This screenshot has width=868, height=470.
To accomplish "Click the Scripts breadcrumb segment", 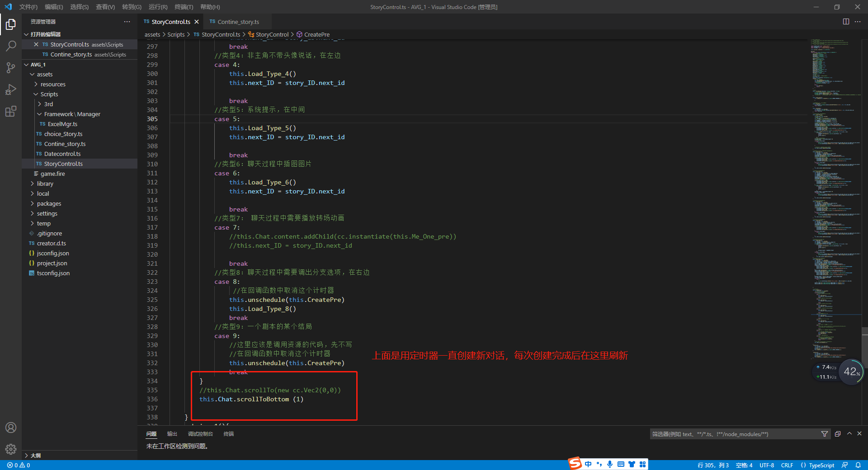I will coord(176,34).
